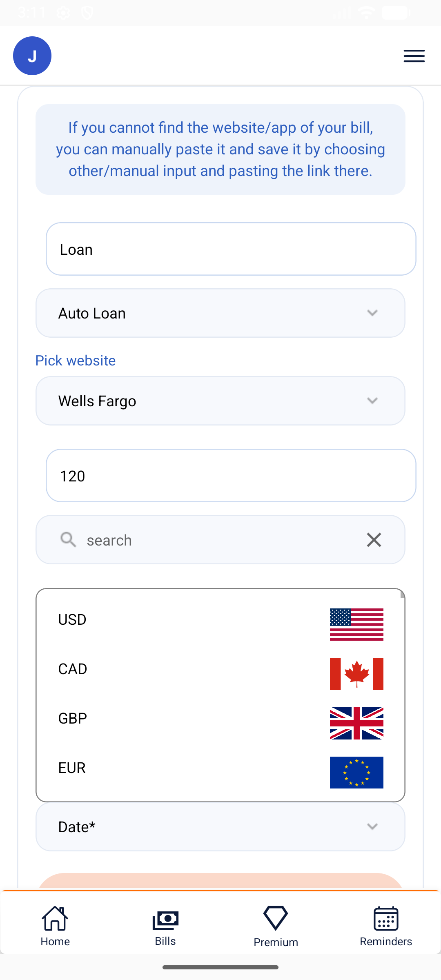This screenshot has height=980, width=441.
Task: Tap the J profile avatar
Action: (32, 56)
